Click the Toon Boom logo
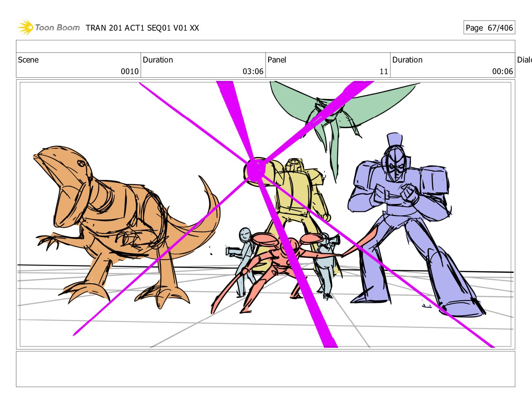This screenshot has height=411, width=532. pos(48,27)
